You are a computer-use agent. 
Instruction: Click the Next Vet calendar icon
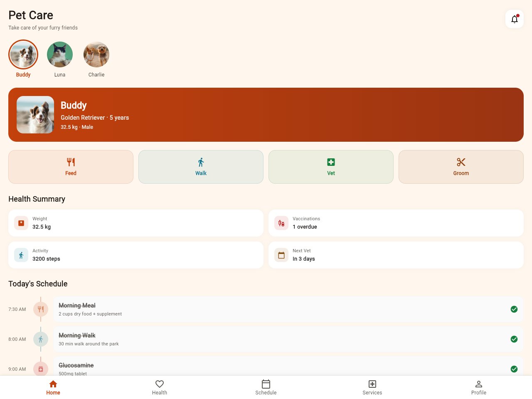coord(281,255)
